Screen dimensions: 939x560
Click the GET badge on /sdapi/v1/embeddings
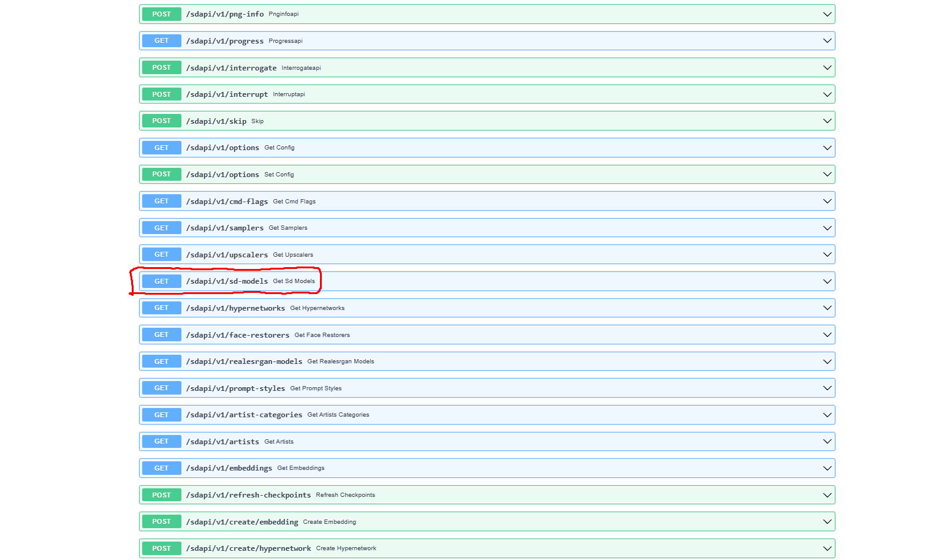coord(161,467)
